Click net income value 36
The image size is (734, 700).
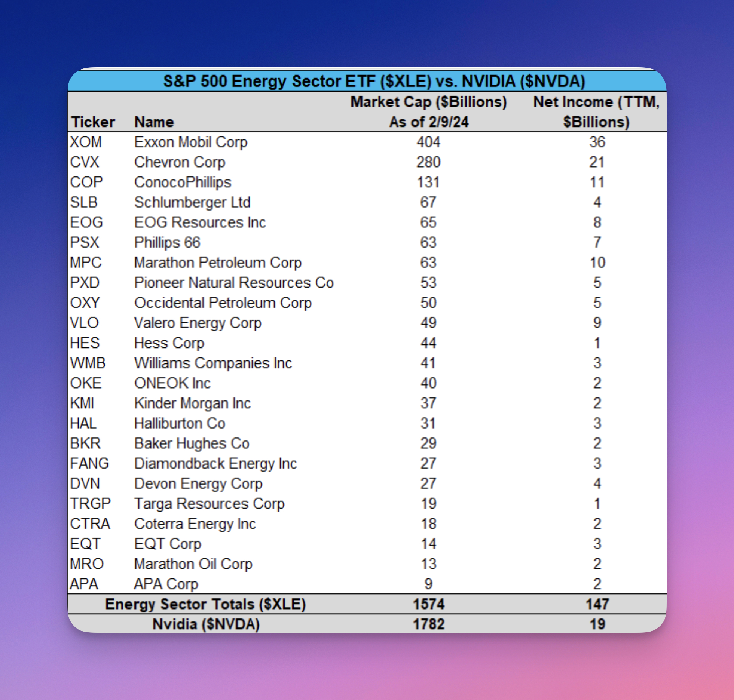coord(597,142)
